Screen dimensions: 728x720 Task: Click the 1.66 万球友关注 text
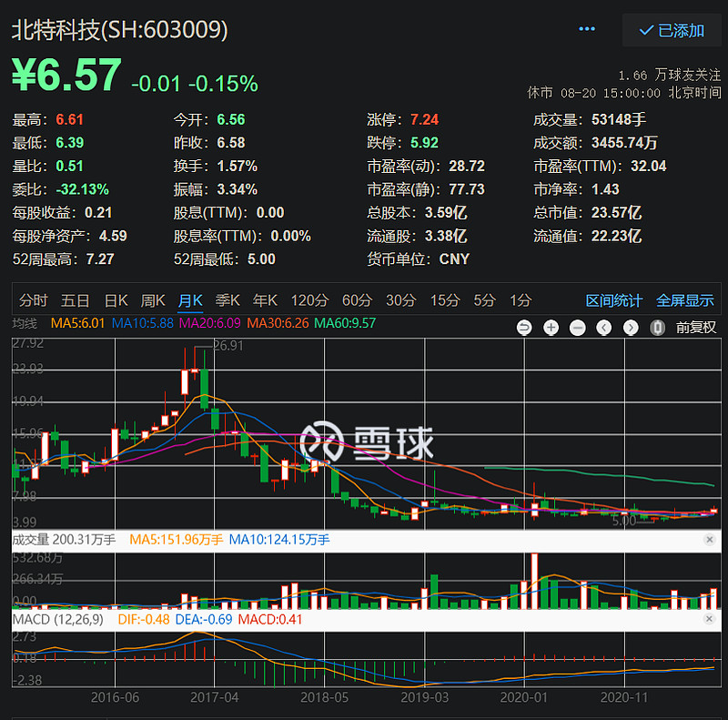(x=669, y=75)
